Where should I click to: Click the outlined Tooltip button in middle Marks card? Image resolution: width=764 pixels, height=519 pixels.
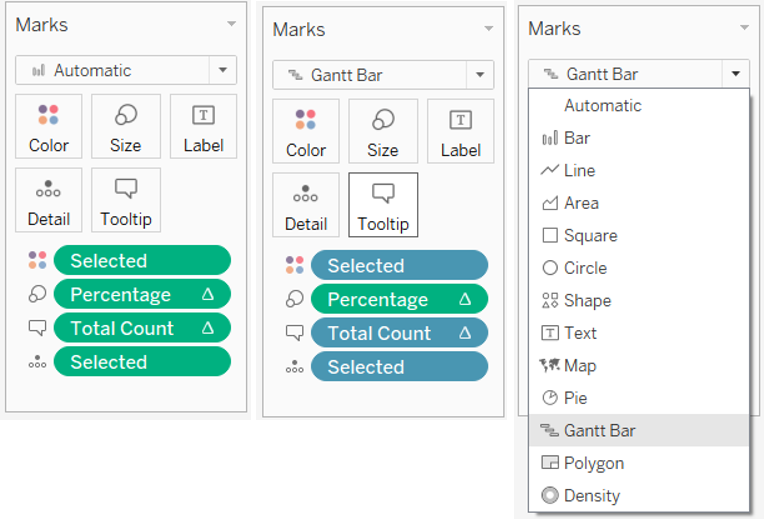[383, 205]
